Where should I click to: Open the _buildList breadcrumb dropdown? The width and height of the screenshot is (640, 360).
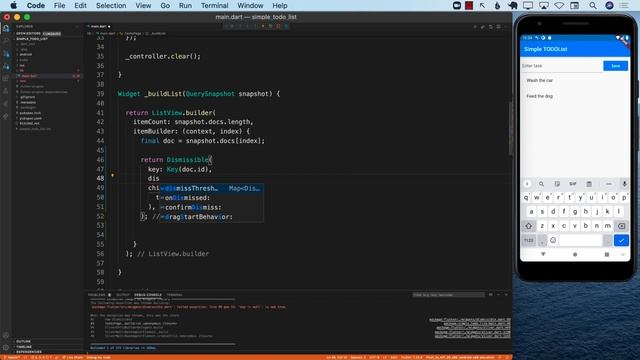point(156,33)
